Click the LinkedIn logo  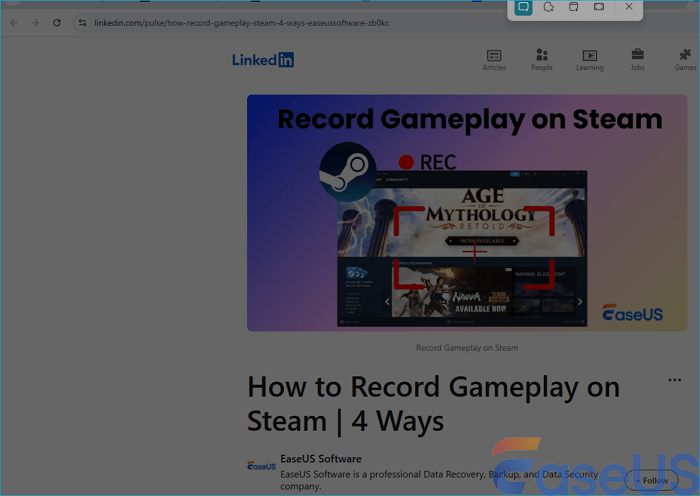coord(263,60)
